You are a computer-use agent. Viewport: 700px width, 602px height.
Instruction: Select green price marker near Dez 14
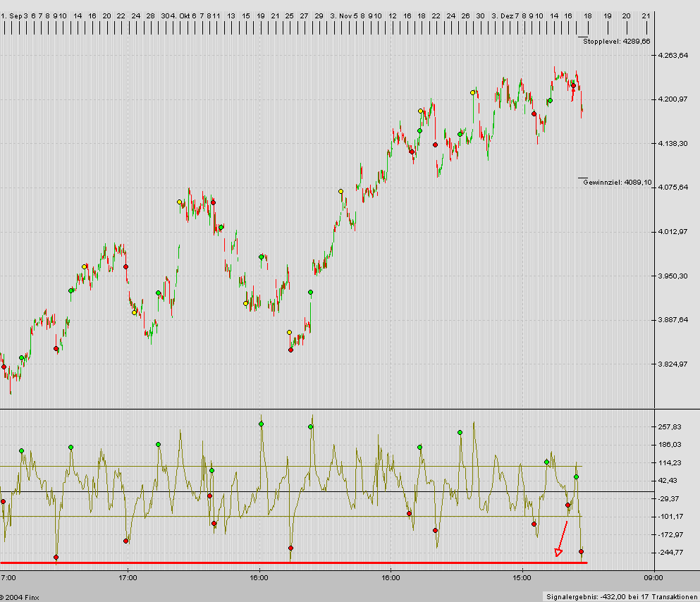550,100
